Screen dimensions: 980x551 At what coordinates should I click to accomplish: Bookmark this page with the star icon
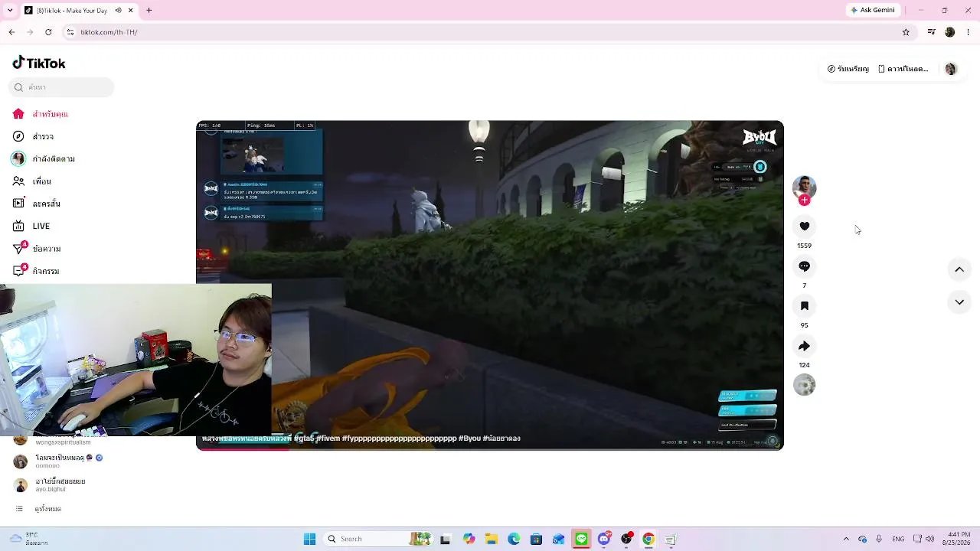coord(906,32)
